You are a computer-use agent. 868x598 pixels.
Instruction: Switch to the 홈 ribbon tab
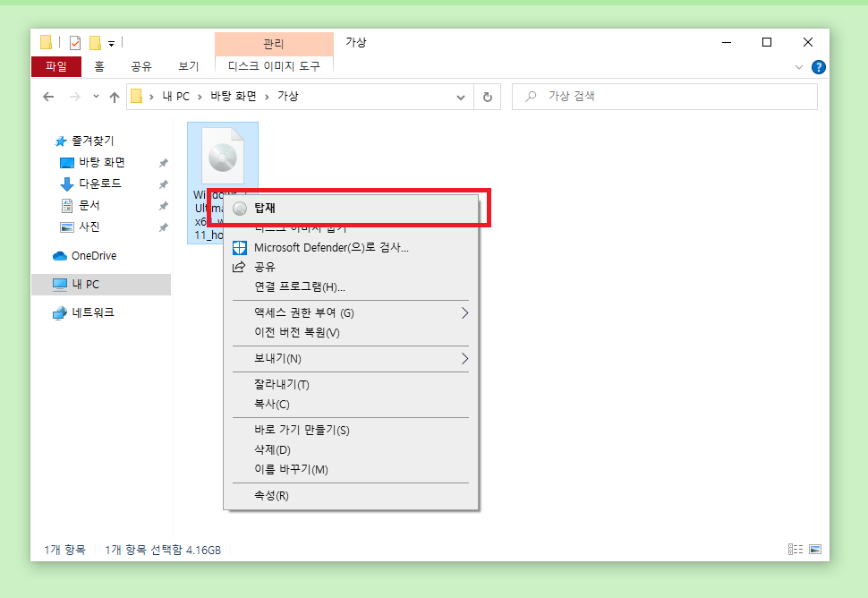[x=99, y=66]
